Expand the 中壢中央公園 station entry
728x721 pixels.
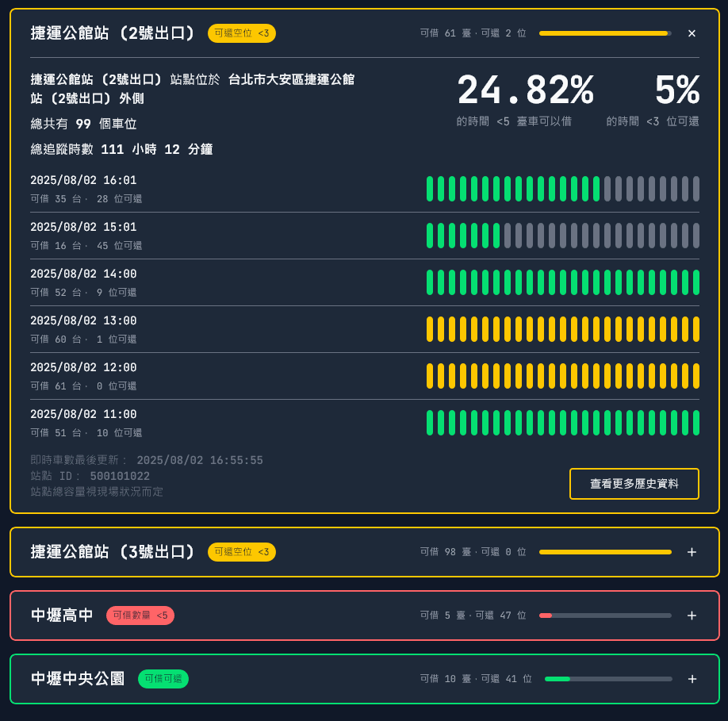pos(77,679)
